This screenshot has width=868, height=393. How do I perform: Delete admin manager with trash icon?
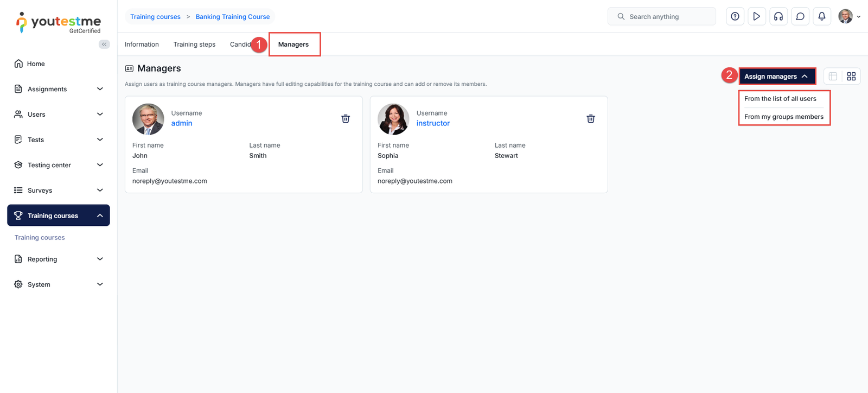[x=345, y=119]
